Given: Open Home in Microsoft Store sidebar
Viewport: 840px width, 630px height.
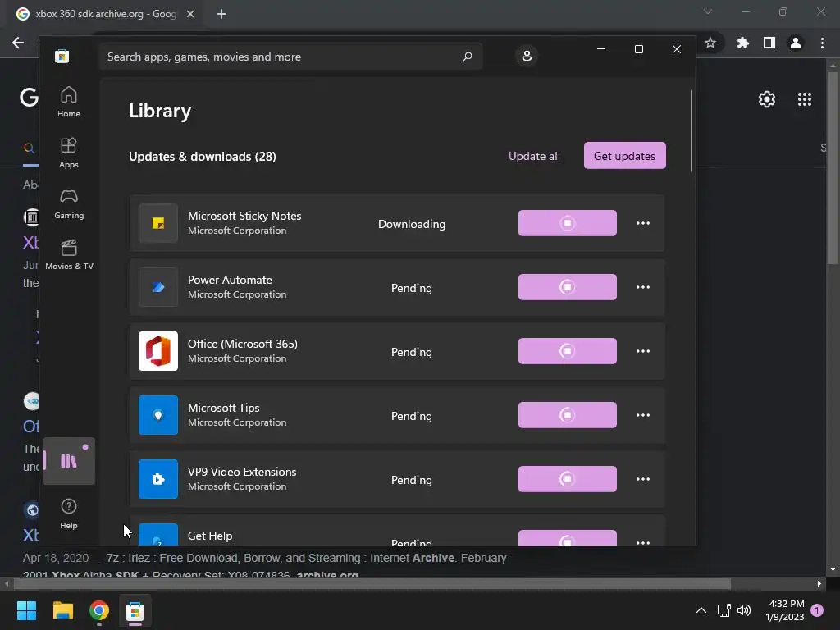Looking at the screenshot, I should (x=69, y=102).
